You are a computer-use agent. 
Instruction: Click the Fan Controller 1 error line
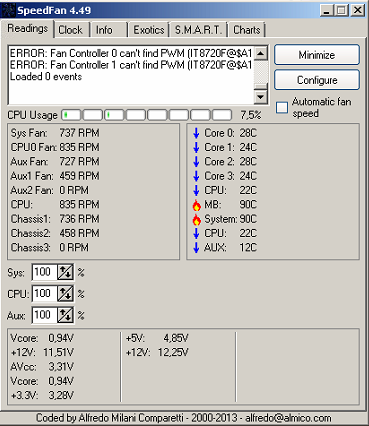tap(131, 65)
